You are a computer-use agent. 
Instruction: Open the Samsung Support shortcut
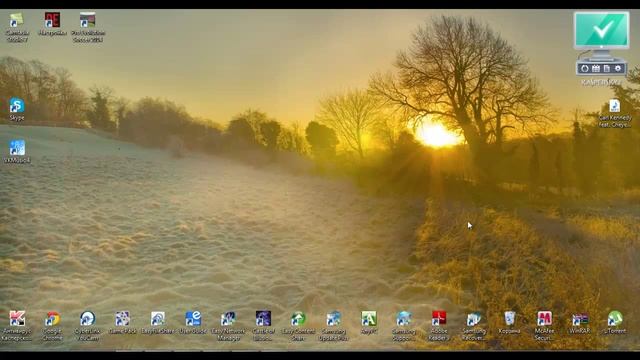pyautogui.click(x=404, y=325)
